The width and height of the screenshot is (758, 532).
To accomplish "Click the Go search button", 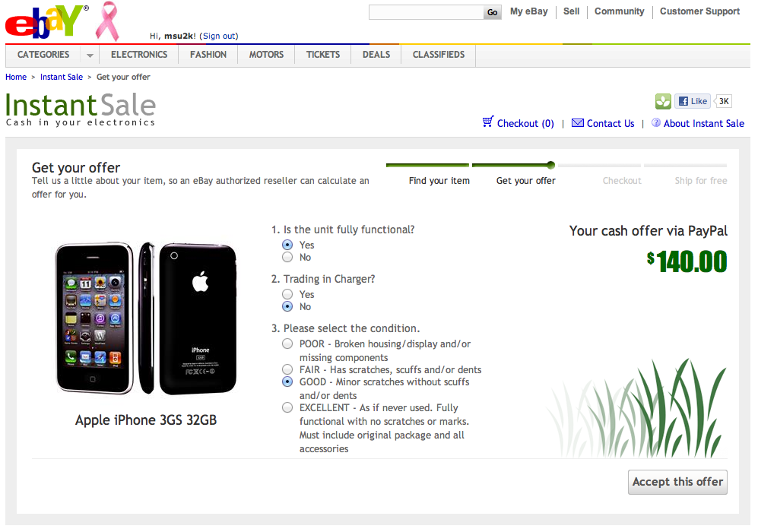I will tap(492, 12).
